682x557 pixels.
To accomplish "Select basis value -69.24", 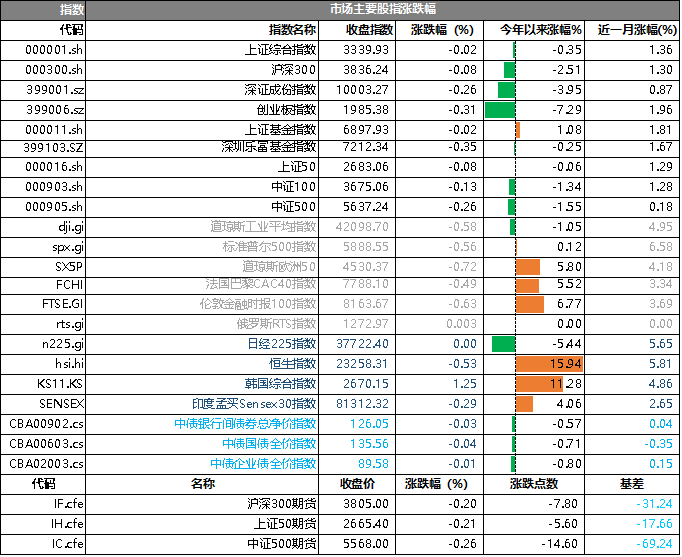I will (655, 544).
